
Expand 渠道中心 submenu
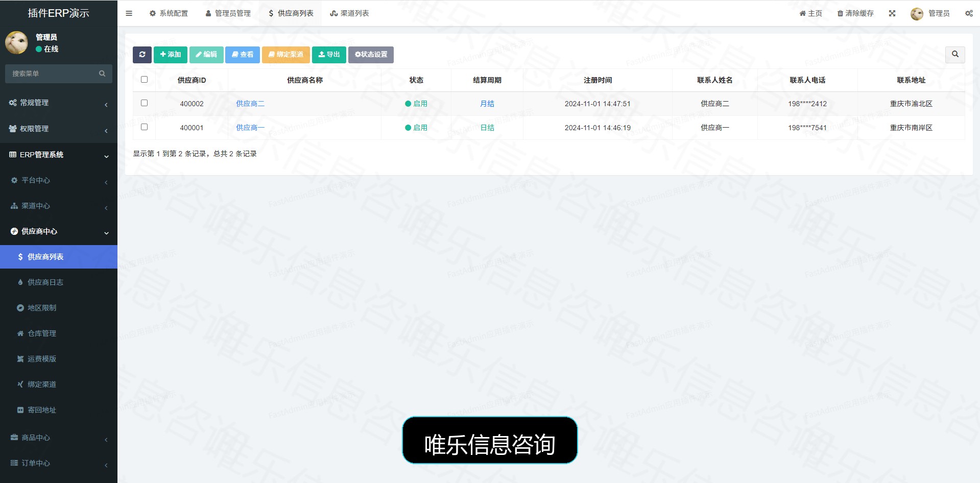click(x=59, y=206)
